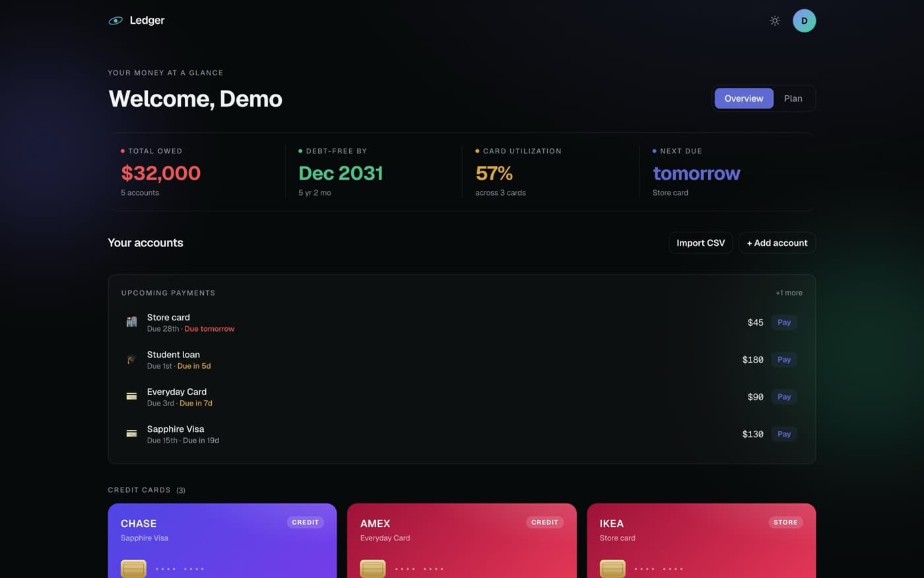Pay the $130 Sapphire Visa bill
This screenshot has height=578, width=924.
[x=784, y=434]
